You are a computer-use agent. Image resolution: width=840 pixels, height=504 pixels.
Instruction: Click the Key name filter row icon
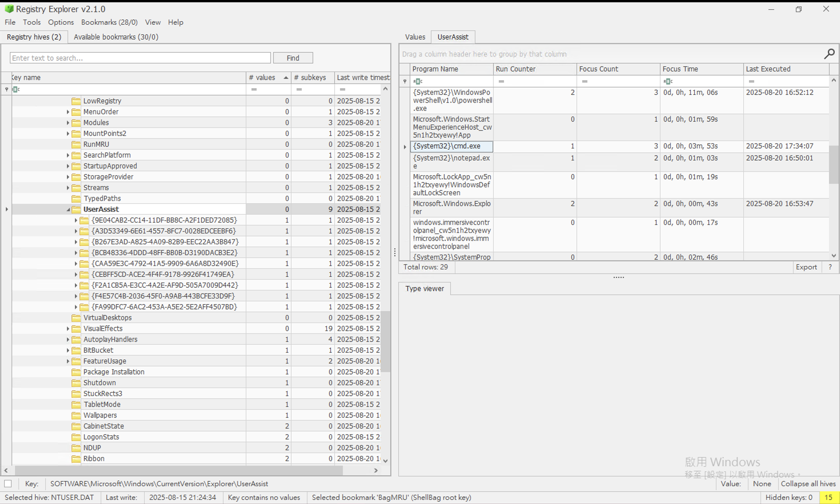click(16, 89)
